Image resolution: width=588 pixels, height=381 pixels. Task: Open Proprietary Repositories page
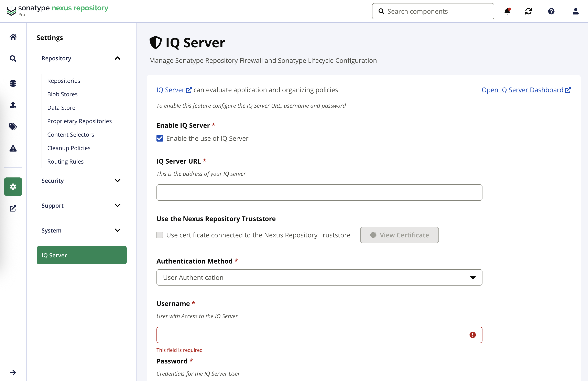[79, 121]
